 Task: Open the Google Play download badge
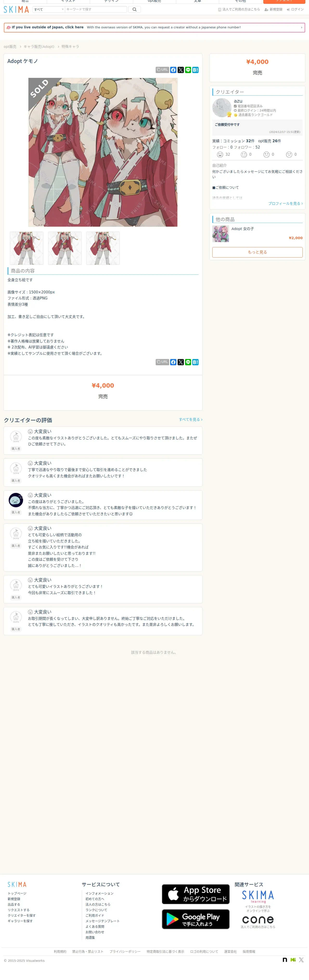click(x=195, y=919)
